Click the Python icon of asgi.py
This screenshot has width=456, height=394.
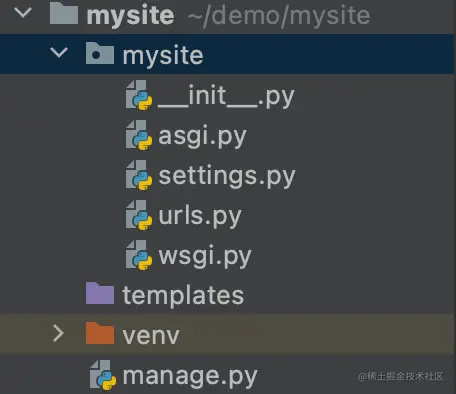click(139, 135)
